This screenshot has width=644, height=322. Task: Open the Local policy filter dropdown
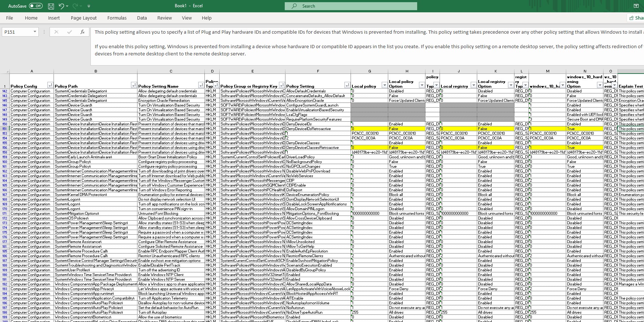[x=384, y=85]
